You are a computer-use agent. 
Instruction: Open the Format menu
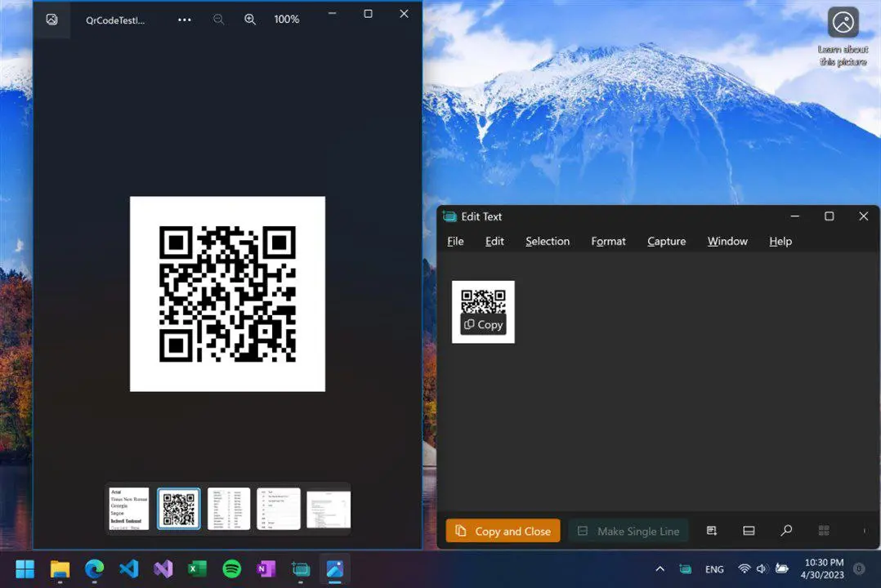(x=608, y=241)
